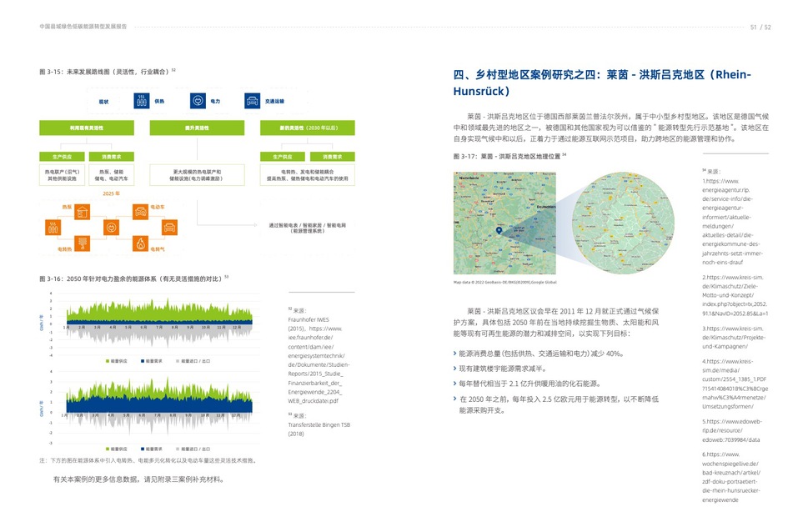808x532 pixels.
Task: Click the green 利用现有灵活性 header box
Action: pos(87,128)
